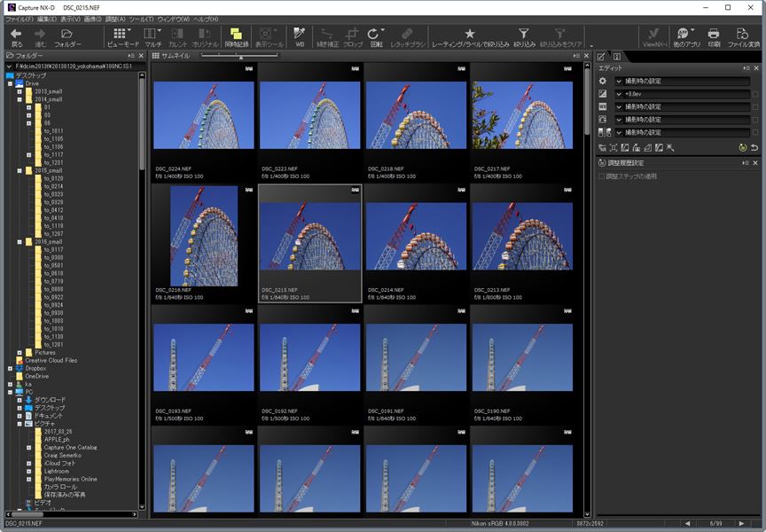
Task: Click the green reset power icon
Action: click(x=743, y=147)
